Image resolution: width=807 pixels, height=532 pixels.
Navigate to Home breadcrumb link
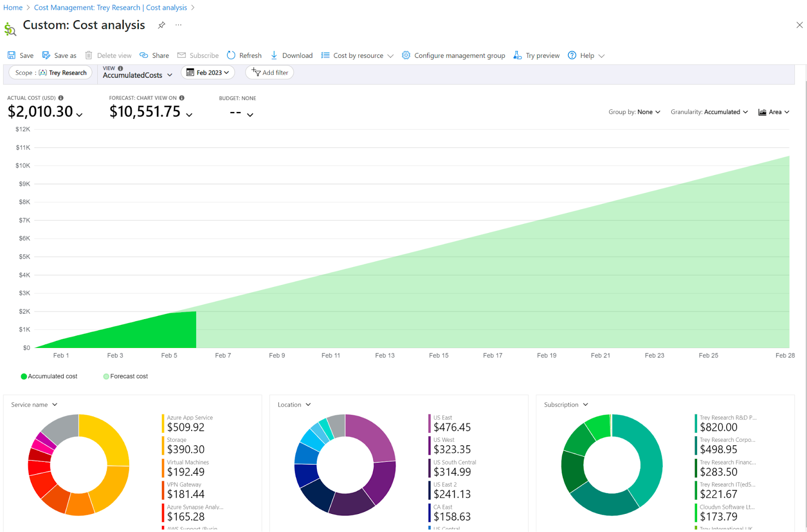[13, 7]
